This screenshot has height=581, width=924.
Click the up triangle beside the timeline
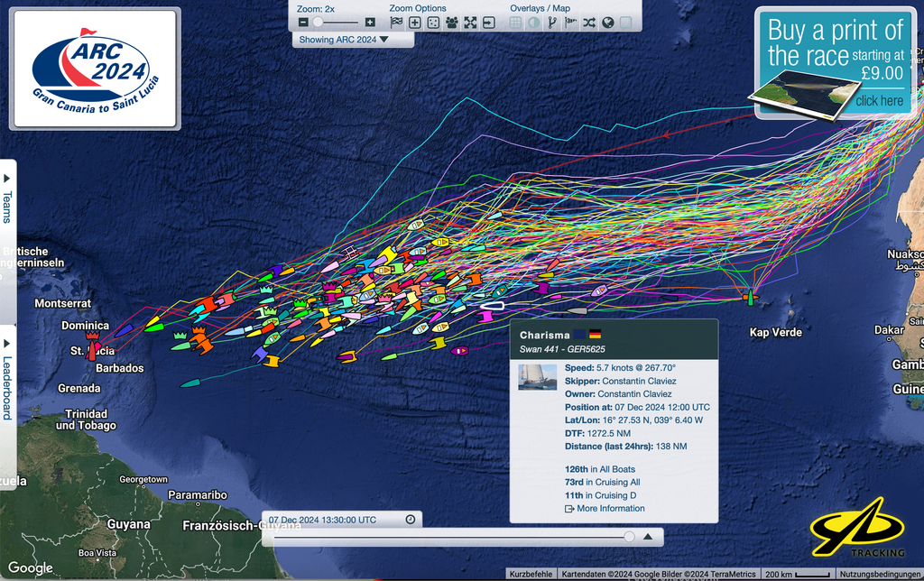[648, 537]
